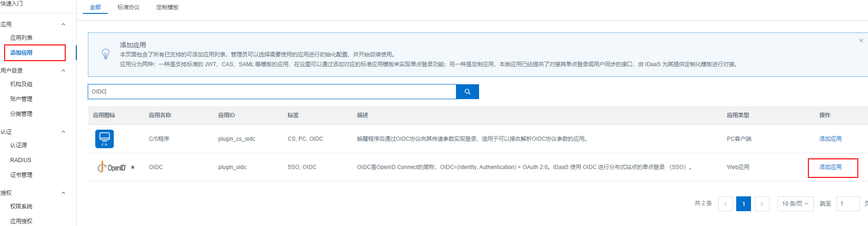The image size is (868, 226).
Task: Go to the previous page arrow
Action: pos(725,204)
